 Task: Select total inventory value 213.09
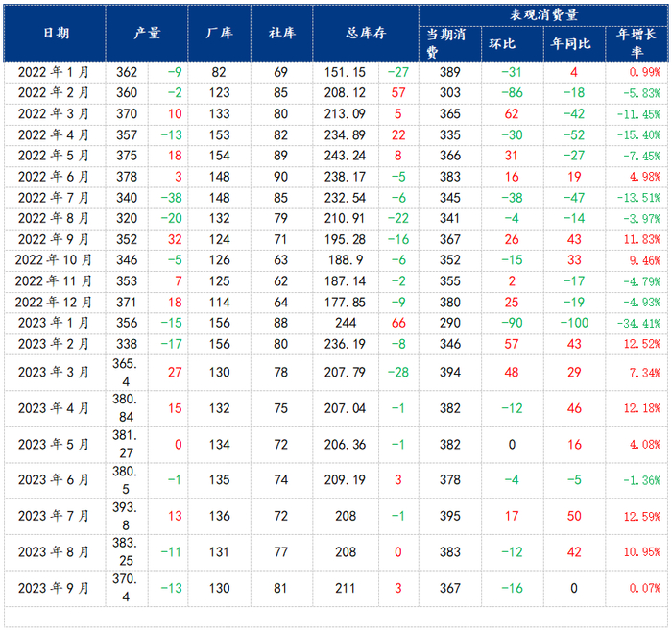[x=345, y=113]
